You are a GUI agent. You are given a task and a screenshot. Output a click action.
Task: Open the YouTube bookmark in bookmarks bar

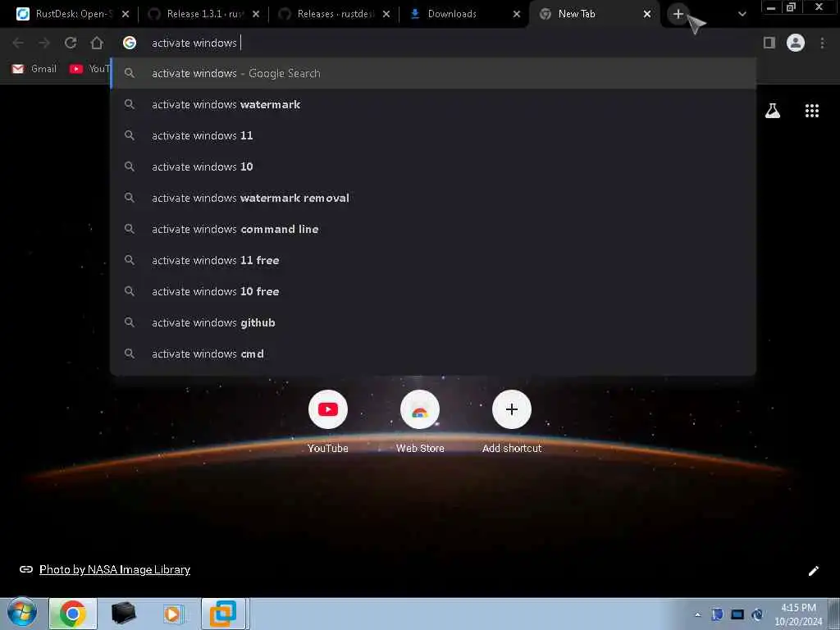point(89,69)
